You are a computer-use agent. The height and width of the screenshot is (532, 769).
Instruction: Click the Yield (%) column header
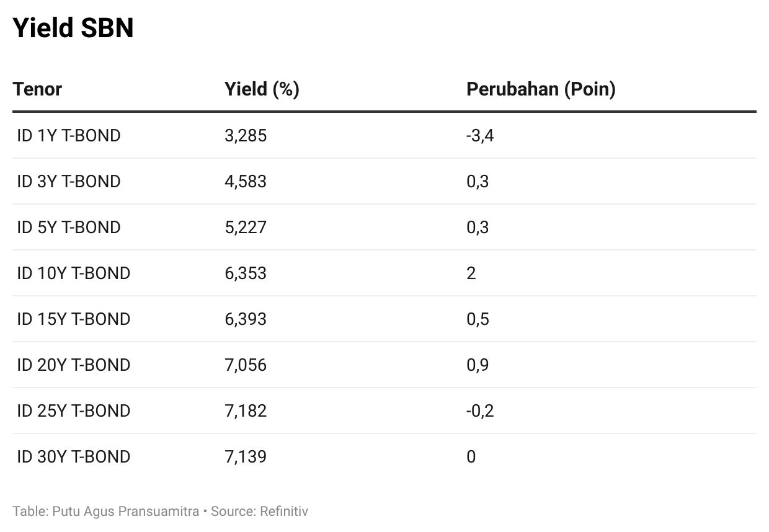point(262,89)
